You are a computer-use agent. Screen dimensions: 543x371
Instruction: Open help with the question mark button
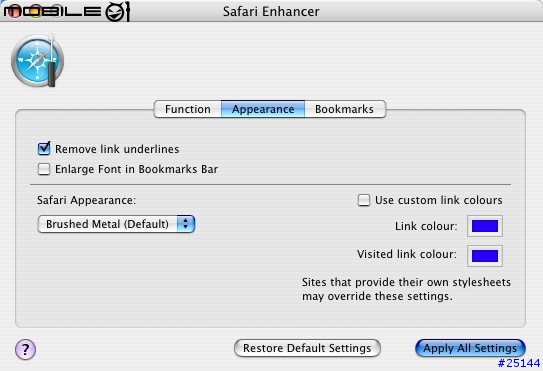pos(25,349)
